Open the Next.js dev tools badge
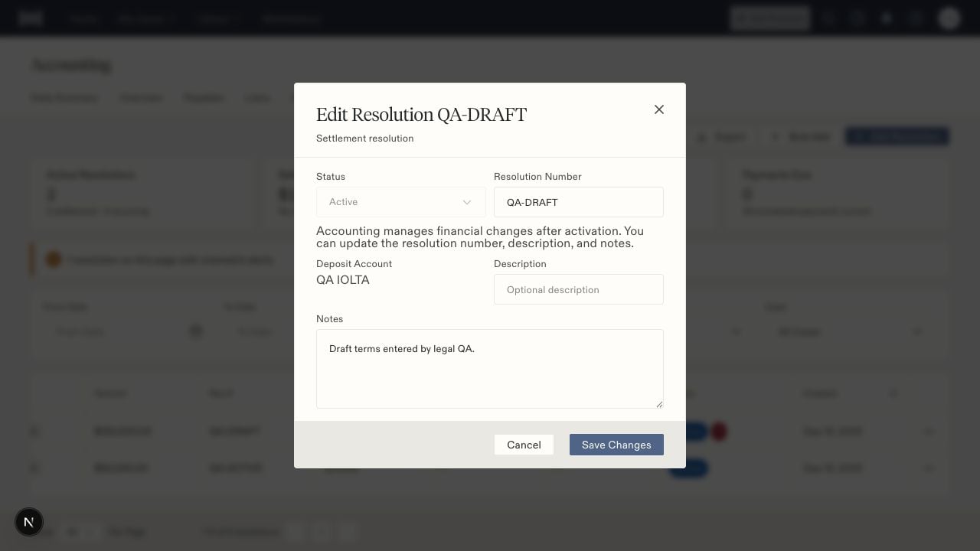The width and height of the screenshot is (980, 551). 29,522
